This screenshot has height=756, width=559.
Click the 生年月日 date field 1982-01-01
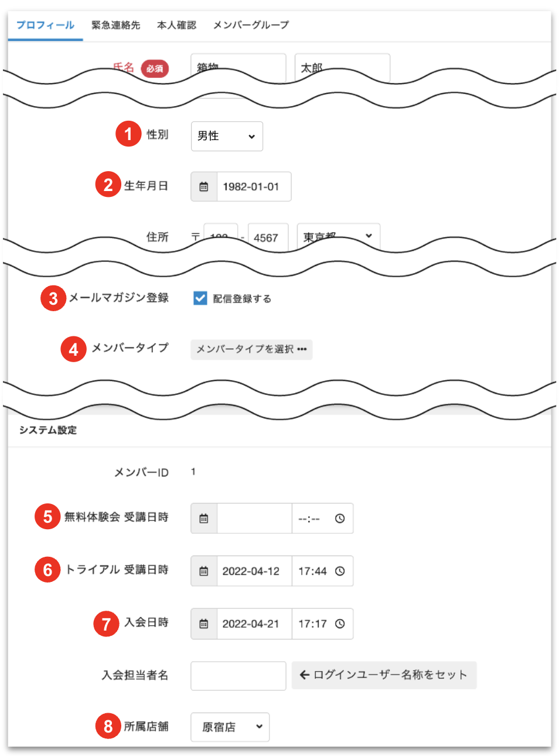253,186
